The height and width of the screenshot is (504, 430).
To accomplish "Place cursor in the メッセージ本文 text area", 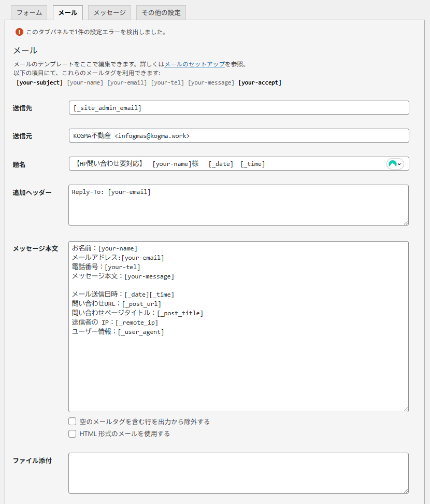I will coord(238,363).
